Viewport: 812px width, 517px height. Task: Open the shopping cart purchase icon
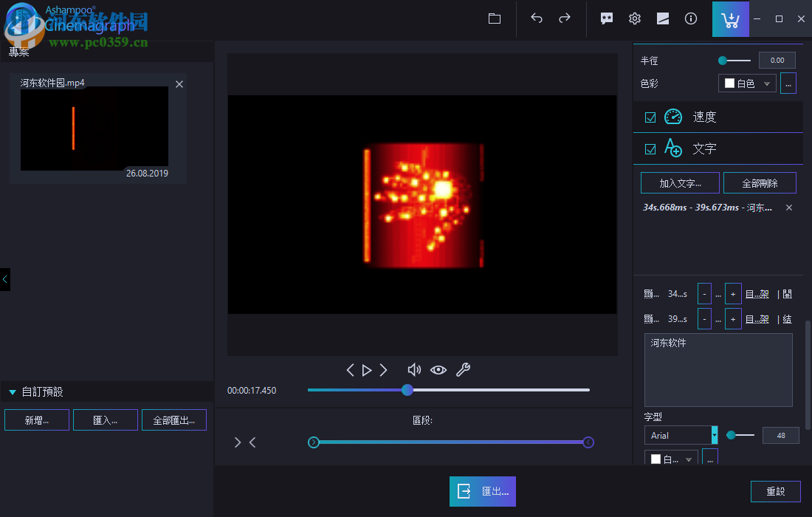(x=730, y=20)
